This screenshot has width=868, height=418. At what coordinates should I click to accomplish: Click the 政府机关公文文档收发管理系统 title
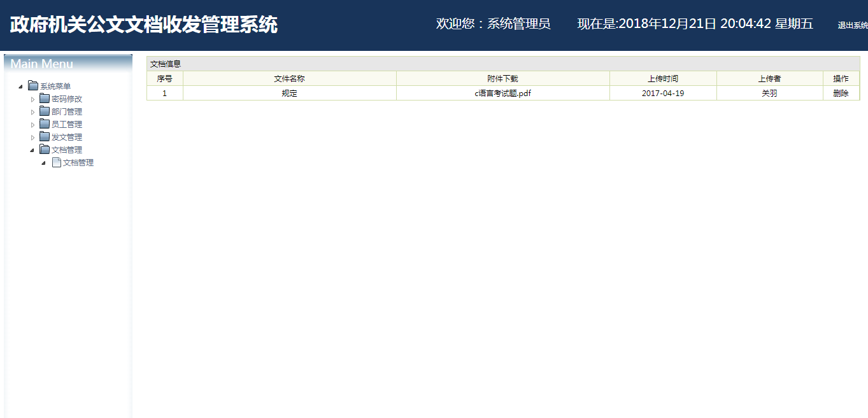point(144,25)
